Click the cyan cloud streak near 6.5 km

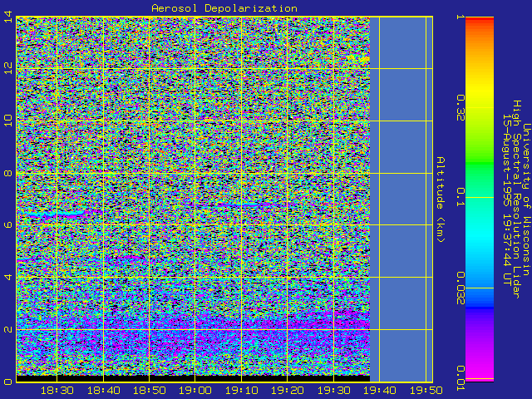57,214
